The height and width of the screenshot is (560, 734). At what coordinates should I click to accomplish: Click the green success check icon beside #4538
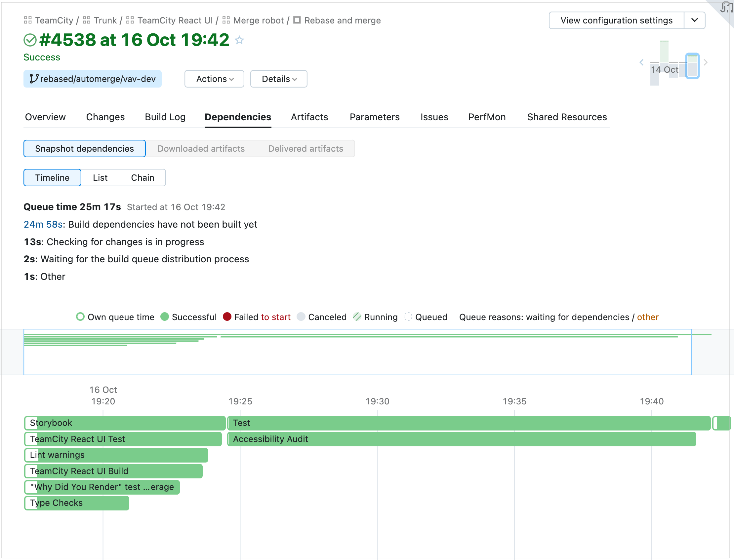30,40
